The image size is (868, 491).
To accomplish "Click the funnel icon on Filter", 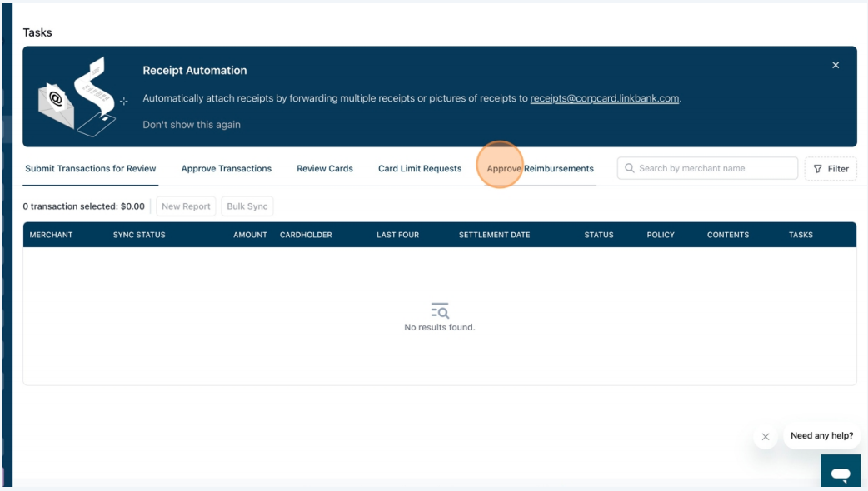I will [818, 169].
